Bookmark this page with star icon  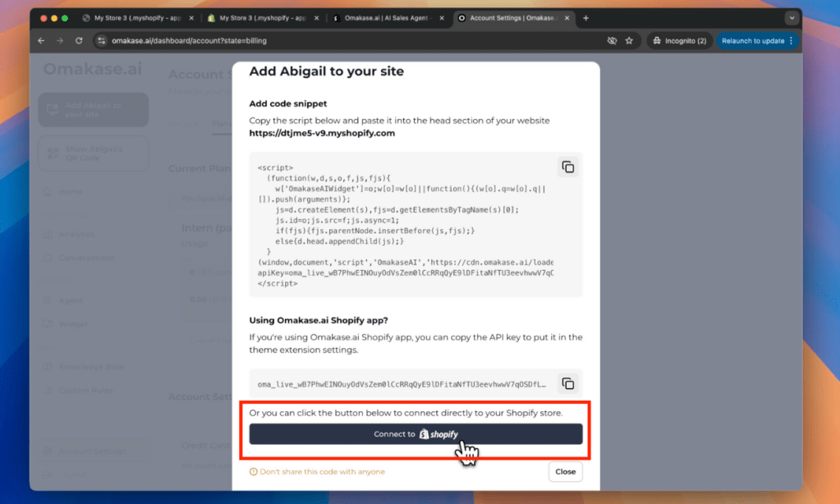point(629,40)
